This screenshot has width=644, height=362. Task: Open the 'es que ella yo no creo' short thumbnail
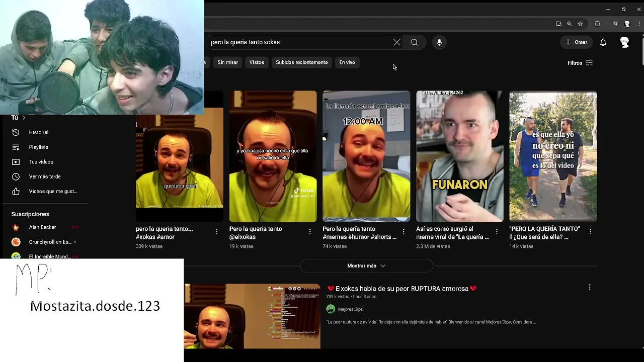click(x=553, y=156)
